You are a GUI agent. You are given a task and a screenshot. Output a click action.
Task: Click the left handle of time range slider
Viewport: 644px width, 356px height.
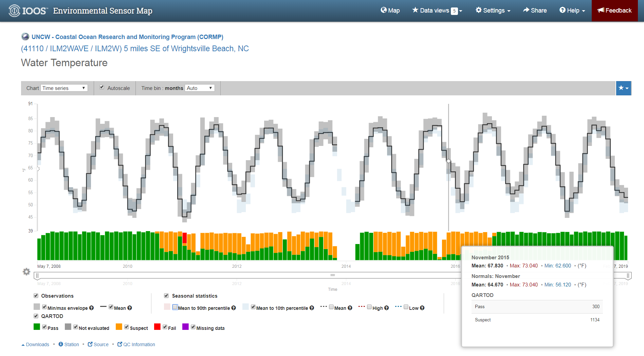click(37, 276)
